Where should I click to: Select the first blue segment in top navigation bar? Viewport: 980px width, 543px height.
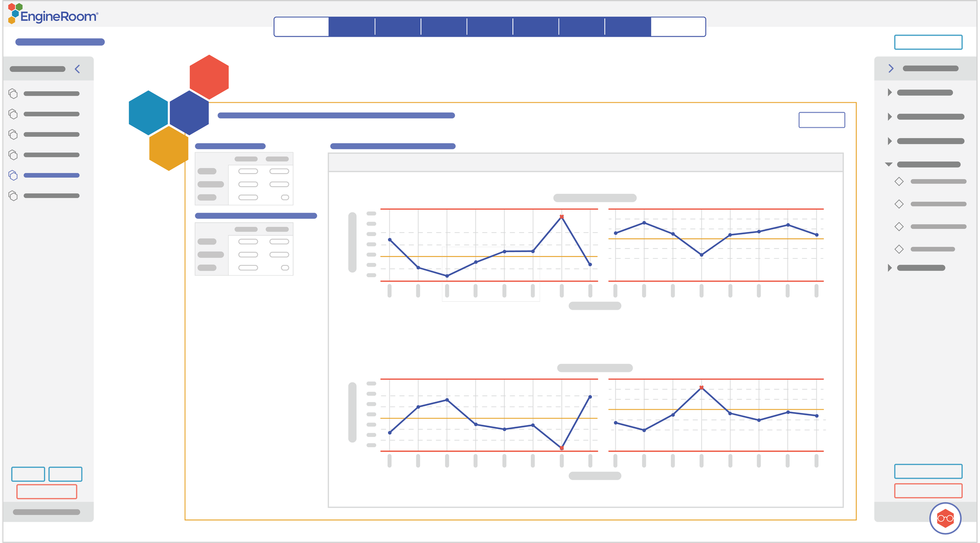click(352, 27)
